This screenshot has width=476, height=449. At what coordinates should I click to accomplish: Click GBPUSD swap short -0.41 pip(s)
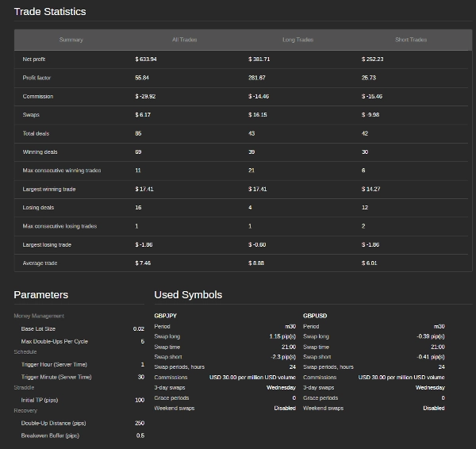(x=431, y=357)
